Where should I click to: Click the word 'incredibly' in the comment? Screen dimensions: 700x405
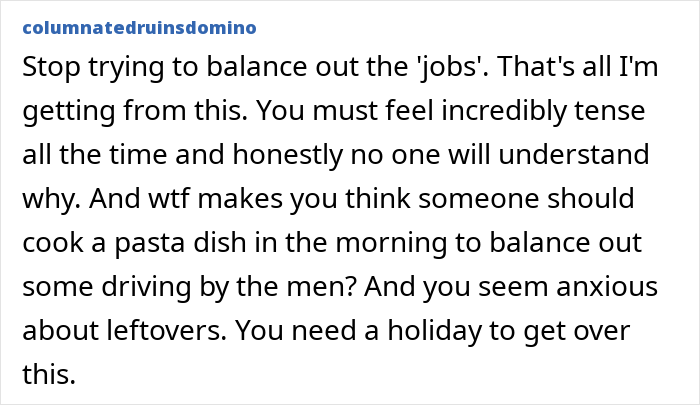point(504,111)
